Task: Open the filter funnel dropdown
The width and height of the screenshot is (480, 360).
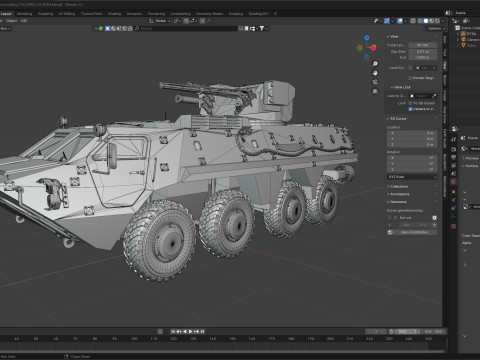Action: pyautogui.click(x=263, y=29)
